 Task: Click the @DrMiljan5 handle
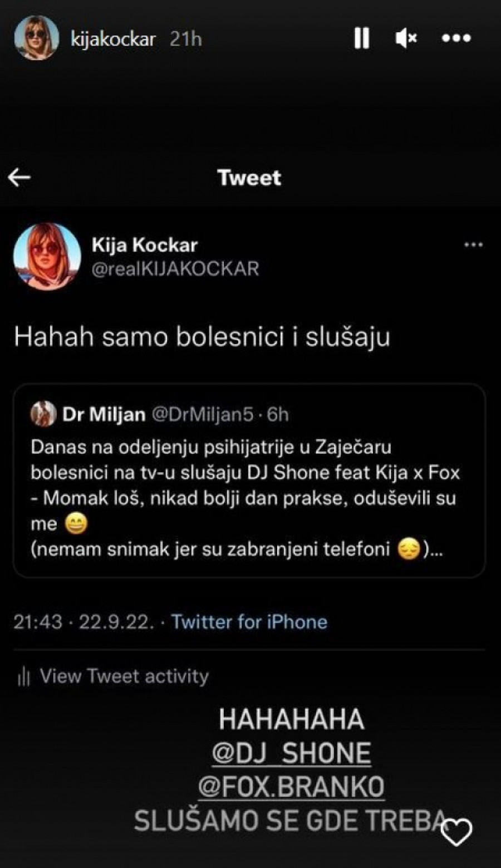click(203, 415)
